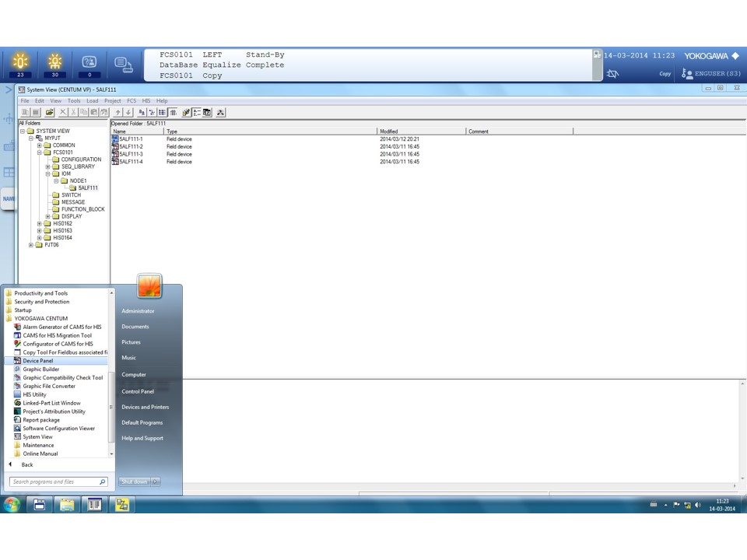
Task: Open the FCS menu
Action: point(132,100)
